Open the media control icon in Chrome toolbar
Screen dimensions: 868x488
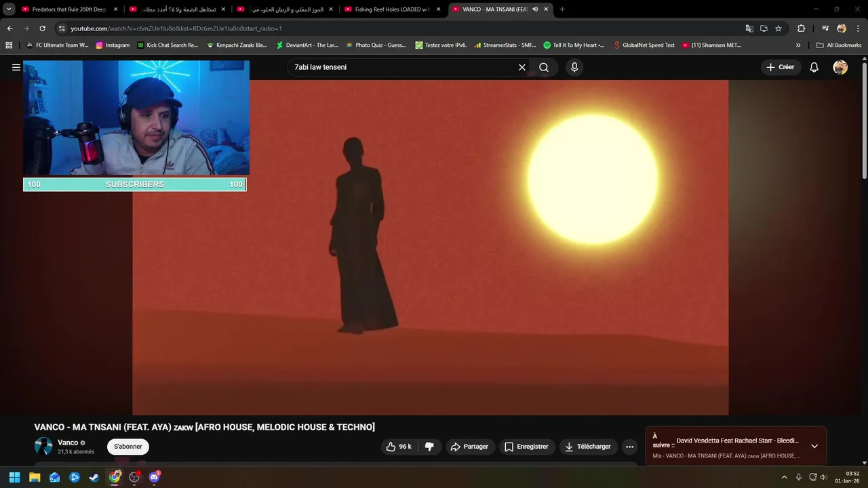pos(825,28)
